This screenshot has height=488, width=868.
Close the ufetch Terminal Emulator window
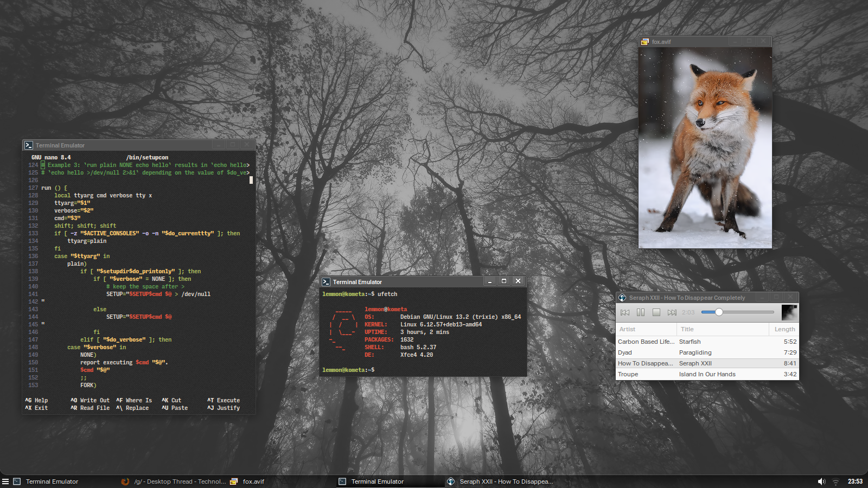click(518, 281)
